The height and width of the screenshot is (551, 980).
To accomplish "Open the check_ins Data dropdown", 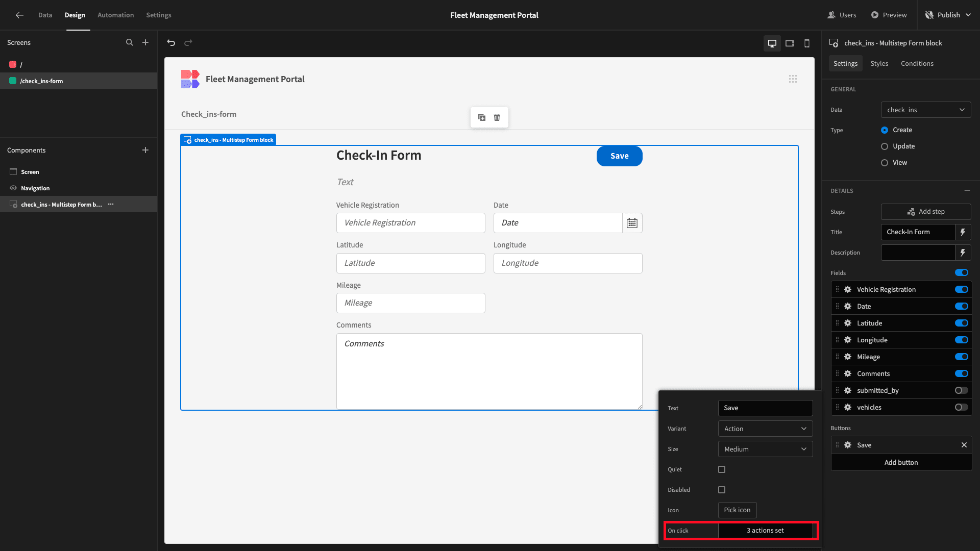I will click(926, 110).
